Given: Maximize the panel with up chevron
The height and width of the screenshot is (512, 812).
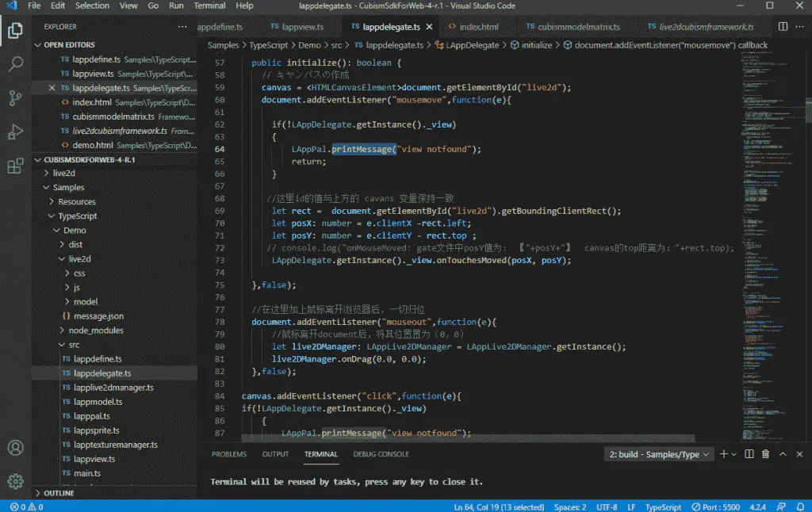Looking at the screenshot, I should click(783, 454).
